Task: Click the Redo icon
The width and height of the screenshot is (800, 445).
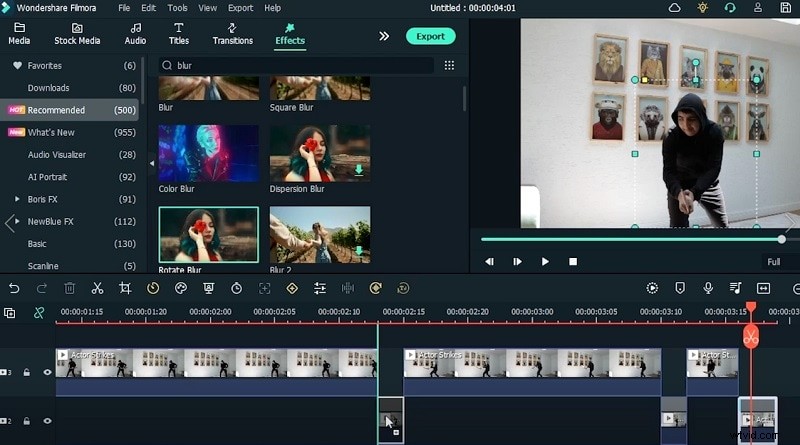Action: coord(42,288)
